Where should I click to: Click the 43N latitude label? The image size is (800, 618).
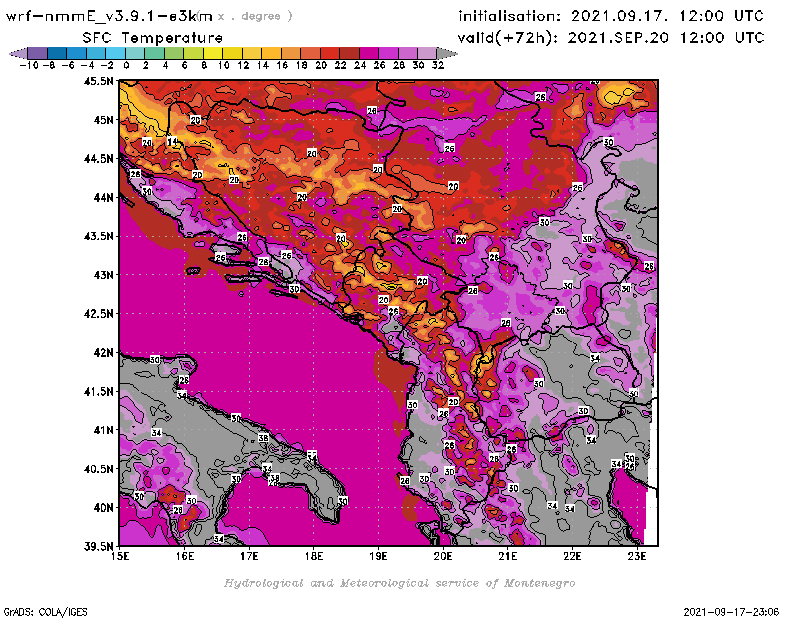pyautogui.click(x=103, y=275)
